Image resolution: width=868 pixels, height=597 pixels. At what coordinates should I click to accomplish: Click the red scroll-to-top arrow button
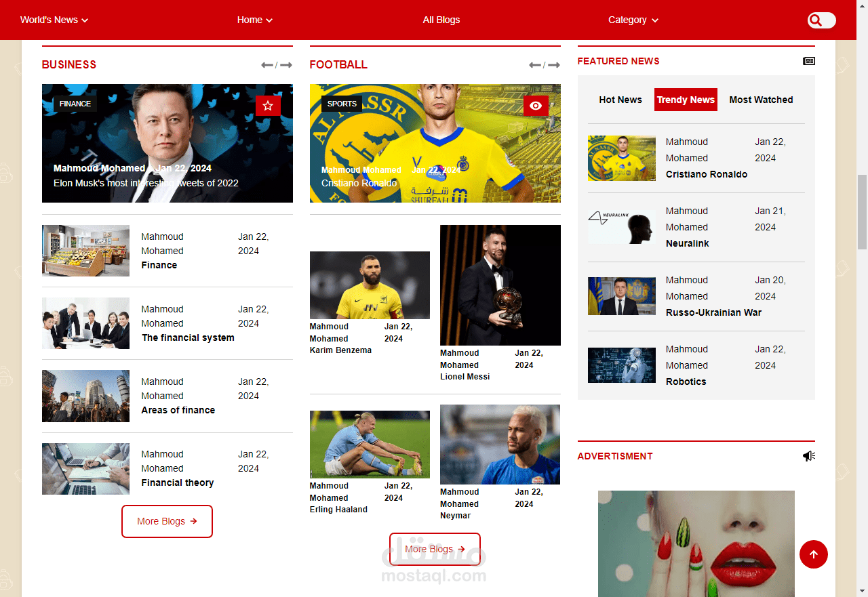[x=814, y=554]
